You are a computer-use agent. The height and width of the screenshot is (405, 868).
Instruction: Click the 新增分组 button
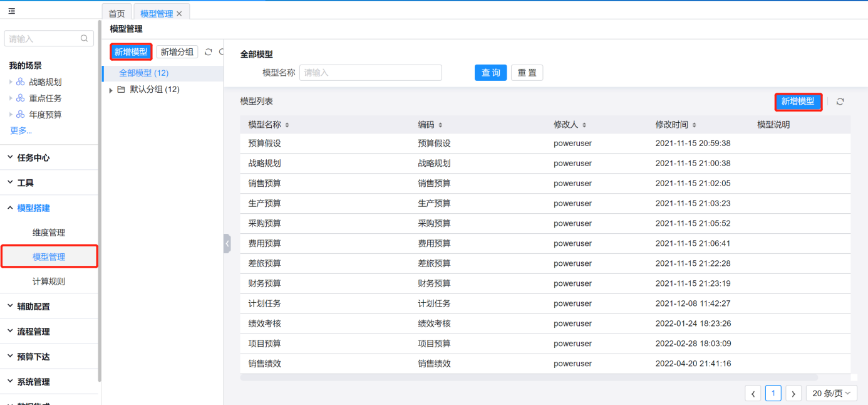[177, 52]
